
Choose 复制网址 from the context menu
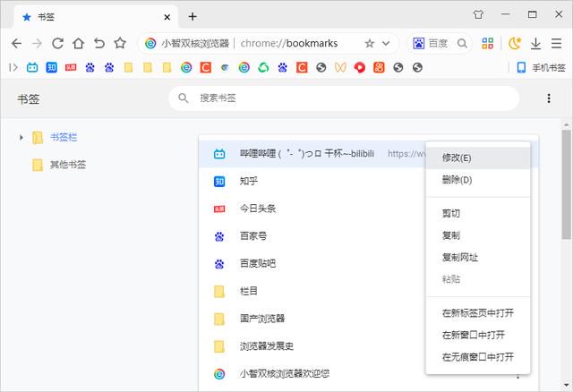[478, 258]
